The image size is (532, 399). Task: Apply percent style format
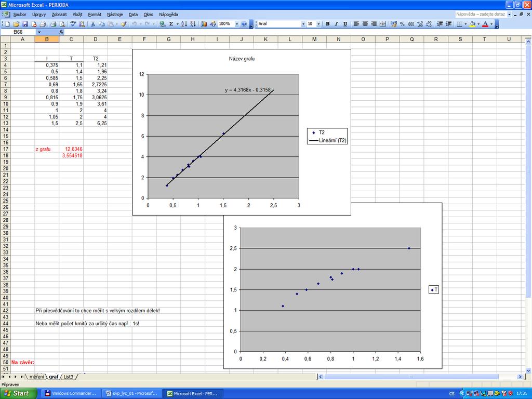point(403,24)
